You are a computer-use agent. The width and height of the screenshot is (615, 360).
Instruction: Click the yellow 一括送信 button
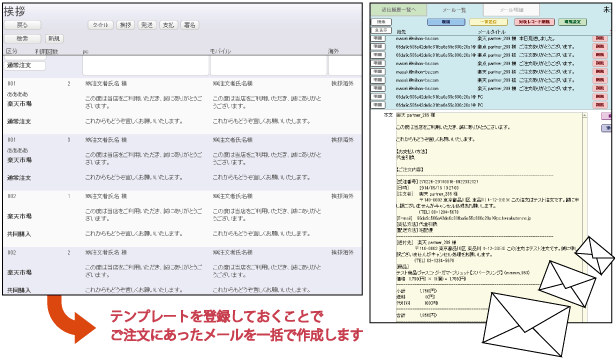tap(488, 22)
